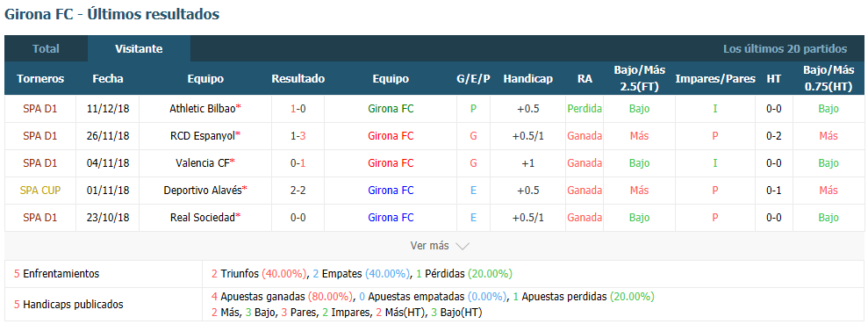Click the Real Sociedad team name
This screenshot has width=868, height=324.
tap(203, 217)
